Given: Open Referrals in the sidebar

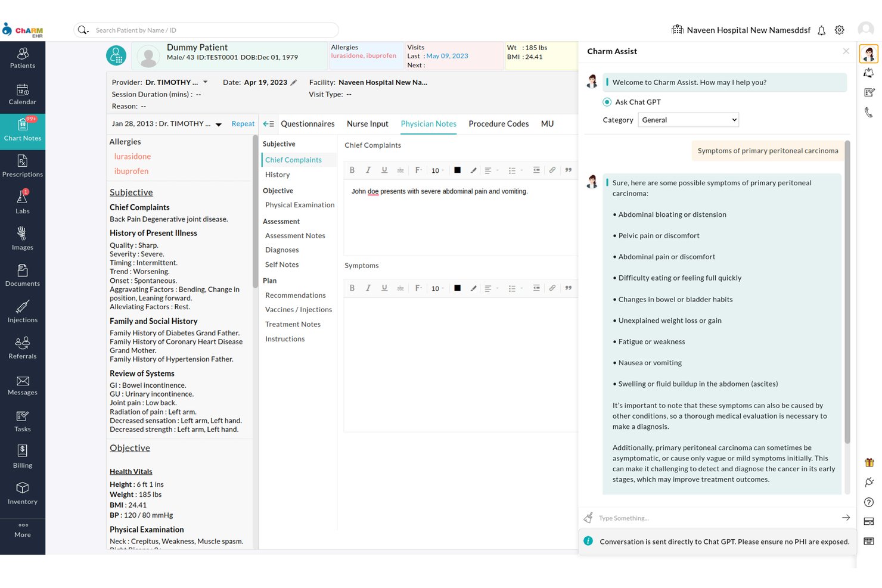Looking at the screenshot, I should [23, 349].
